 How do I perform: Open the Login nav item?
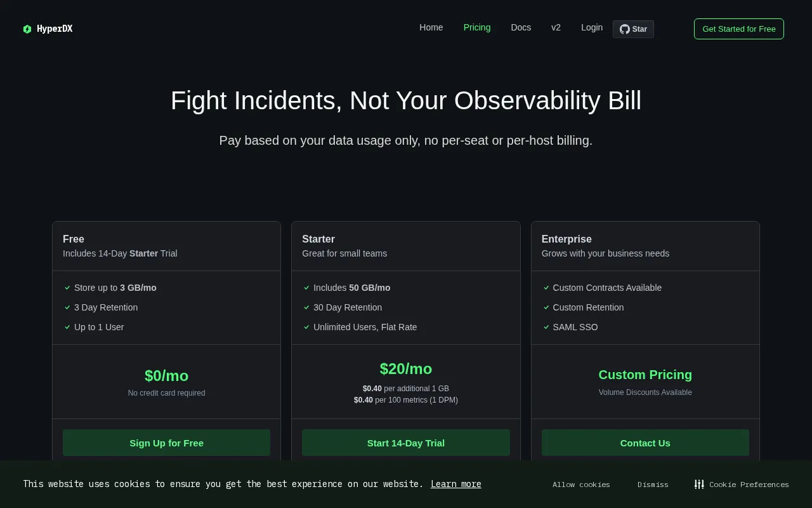(x=592, y=27)
